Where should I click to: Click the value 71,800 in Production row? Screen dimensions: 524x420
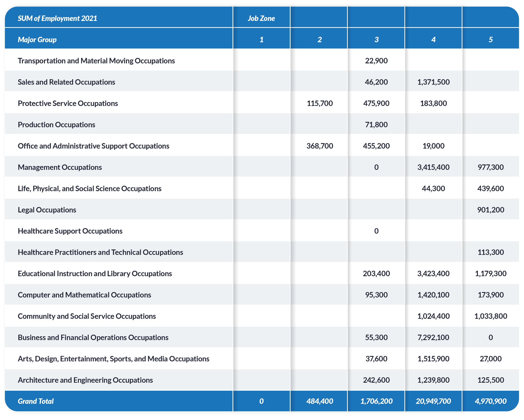click(376, 125)
